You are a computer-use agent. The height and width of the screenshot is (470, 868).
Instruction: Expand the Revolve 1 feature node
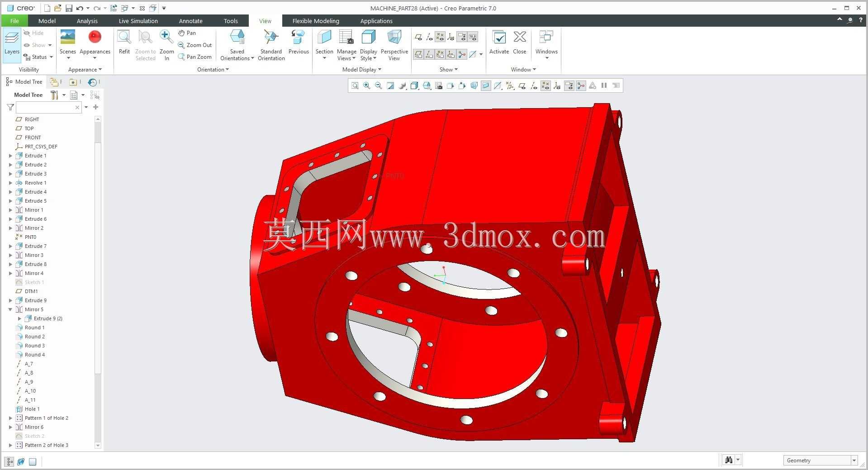10,183
